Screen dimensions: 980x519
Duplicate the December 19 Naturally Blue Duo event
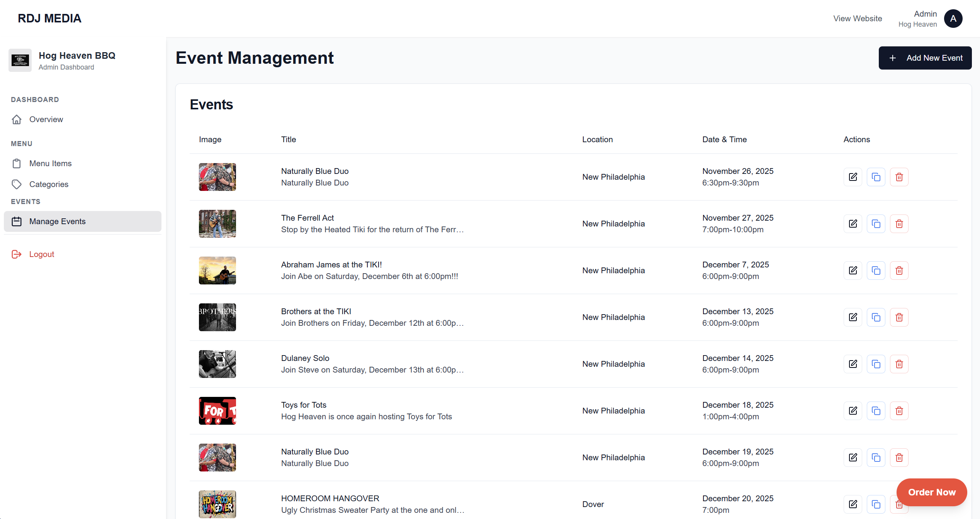coord(876,457)
